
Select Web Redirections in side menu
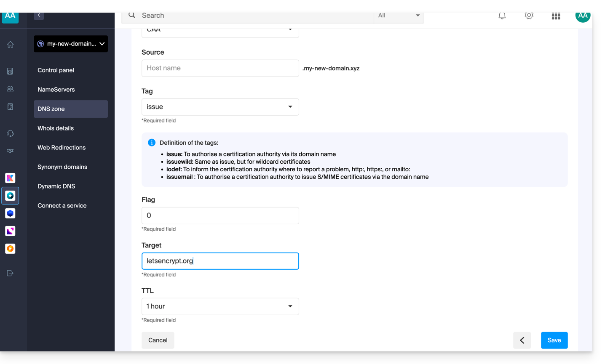tap(62, 148)
